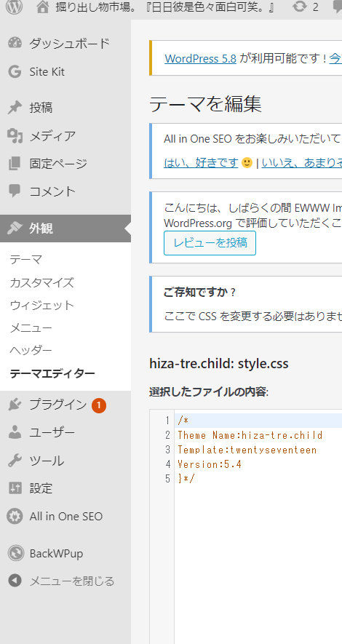Click the 固定ページ pages icon
342x644 pixels.
click(15, 164)
